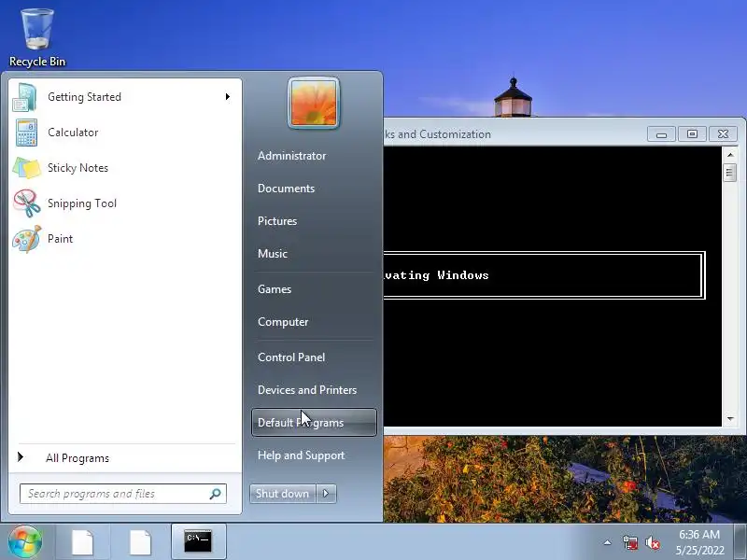Close the Customization console window

[x=723, y=134]
